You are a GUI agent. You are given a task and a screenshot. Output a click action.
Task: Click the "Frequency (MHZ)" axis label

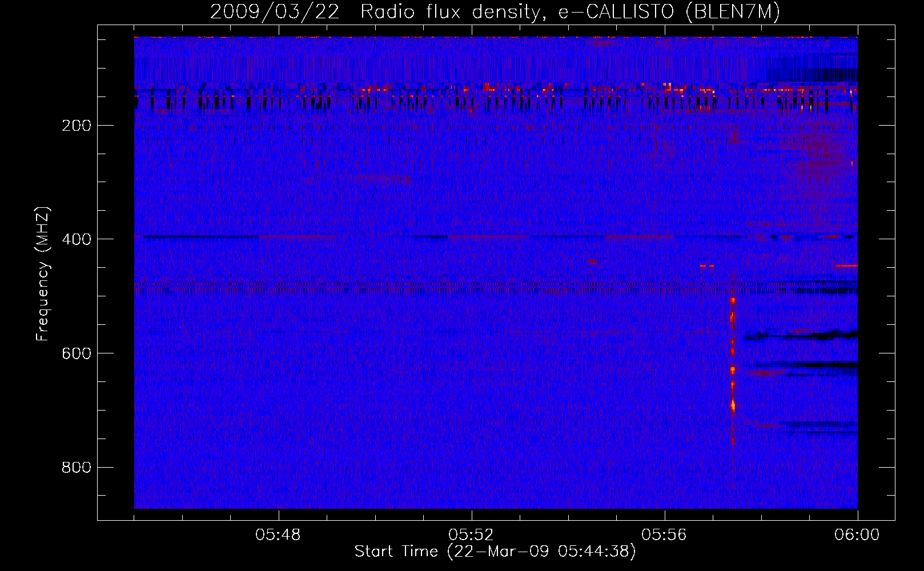(x=43, y=274)
